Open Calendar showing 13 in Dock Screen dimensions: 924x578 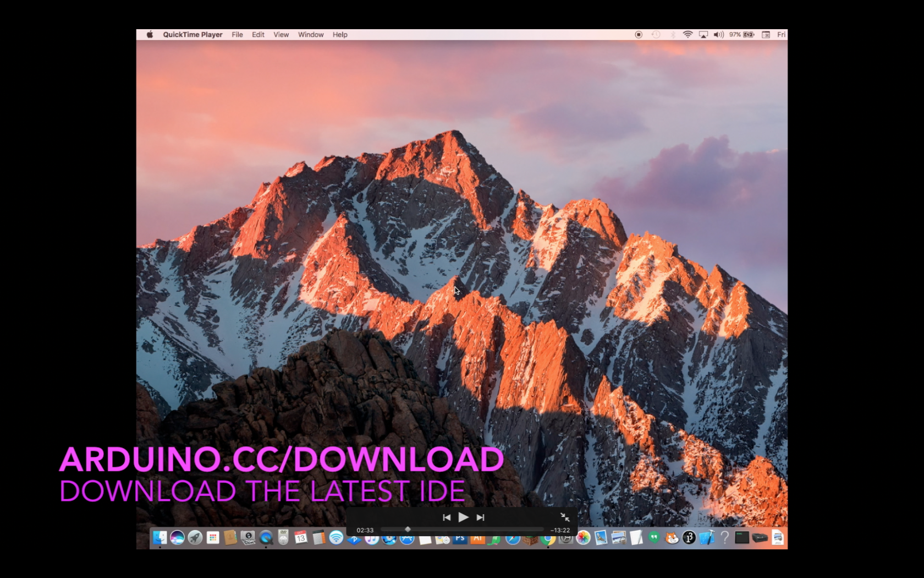click(301, 538)
